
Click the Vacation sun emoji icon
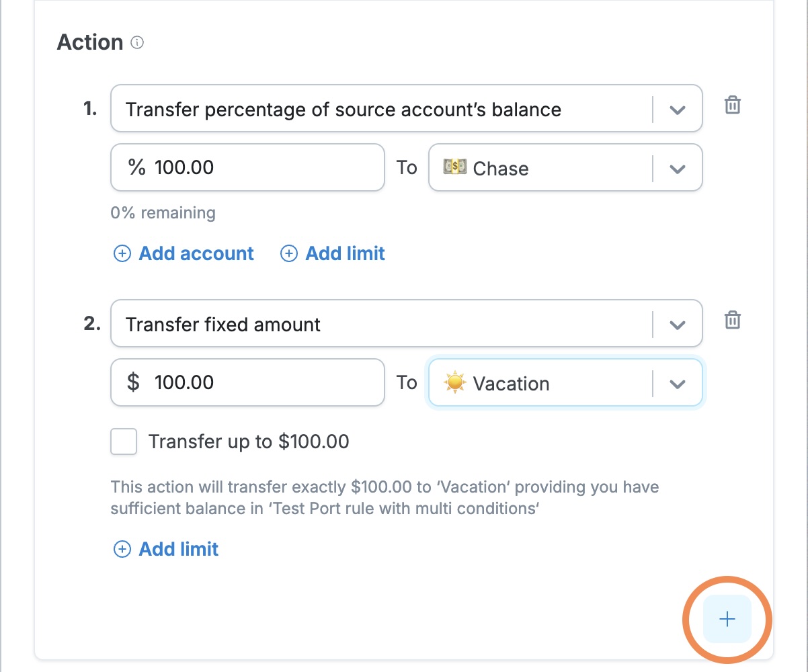tap(455, 382)
